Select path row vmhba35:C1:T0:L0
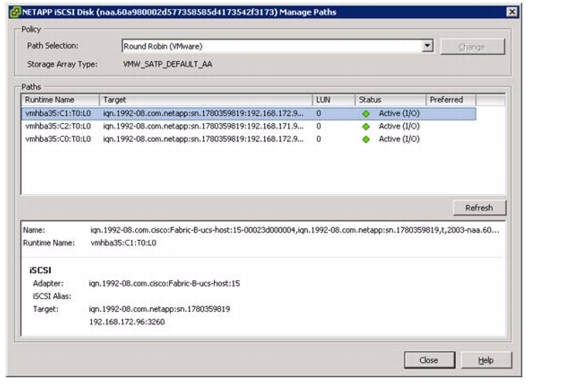The image size is (576, 384). click(249, 114)
